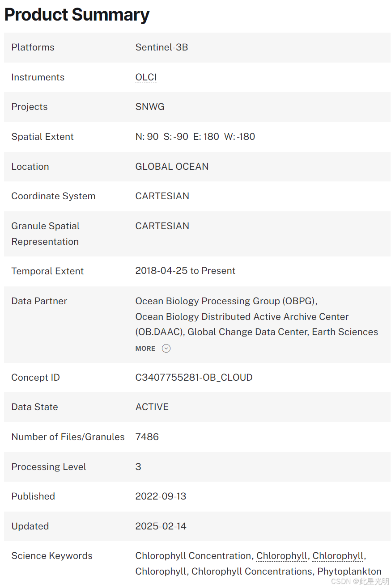Click the Product Summary heading
This screenshot has width=391, height=588.
[77, 15]
